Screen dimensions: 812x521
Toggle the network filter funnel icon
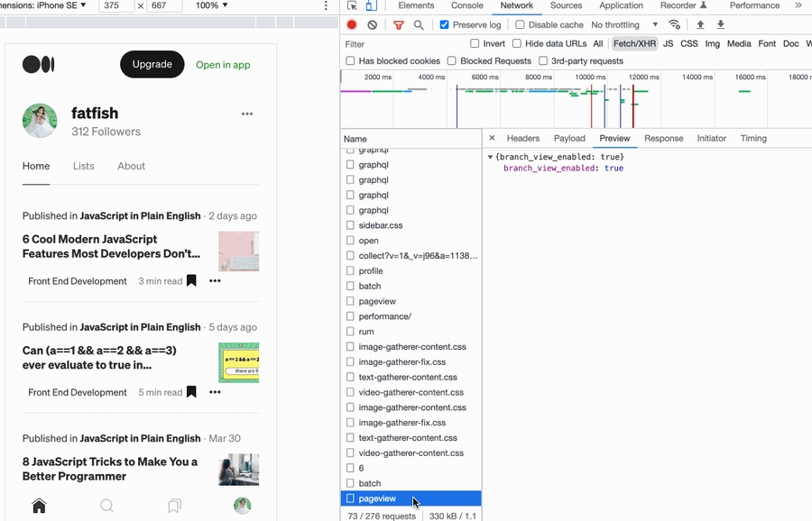coord(399,25)
